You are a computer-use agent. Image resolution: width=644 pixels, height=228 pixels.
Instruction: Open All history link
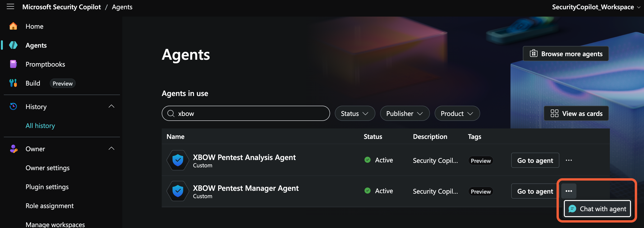pyautogui.click(x=40, y=126)
